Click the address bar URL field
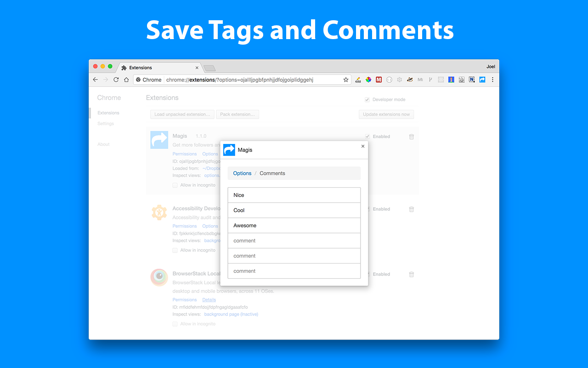The image size is (588, 368). point(242,80)
